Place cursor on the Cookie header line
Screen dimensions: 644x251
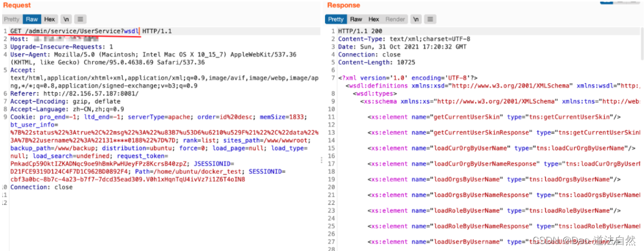point(21,117)
